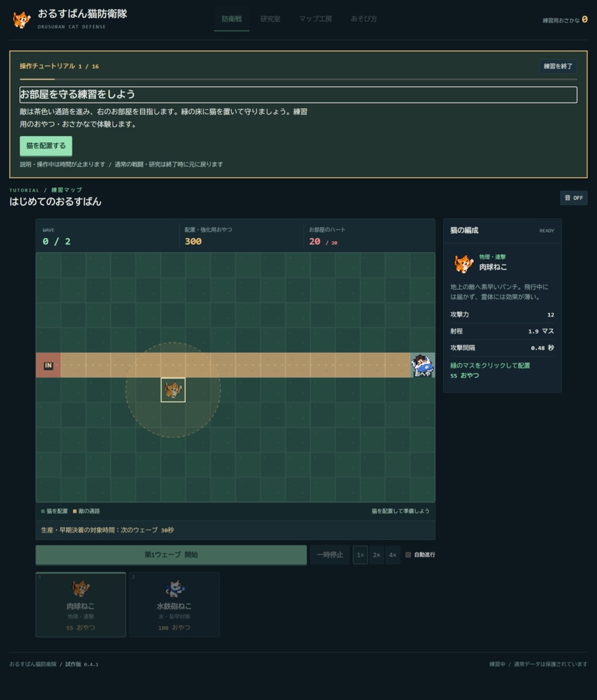Click the room guardian icon at path end

(x=423, y=365)
